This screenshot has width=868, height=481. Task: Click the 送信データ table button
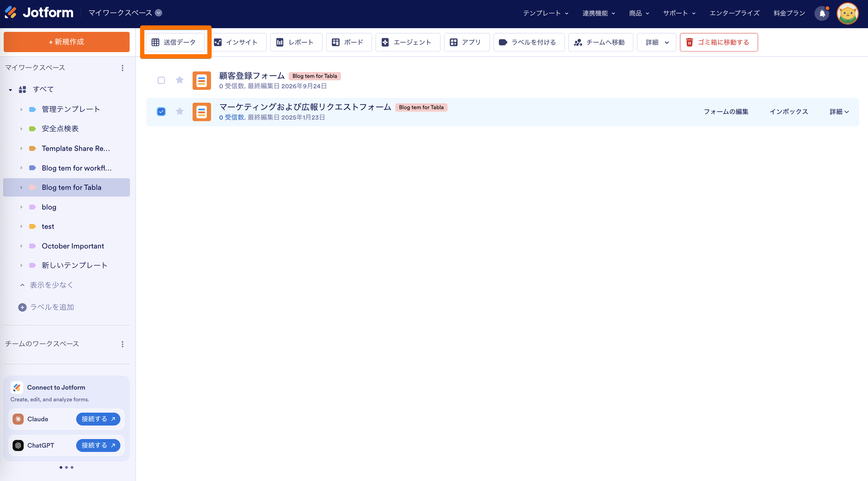pyautogui.click(x=175, y=42)
